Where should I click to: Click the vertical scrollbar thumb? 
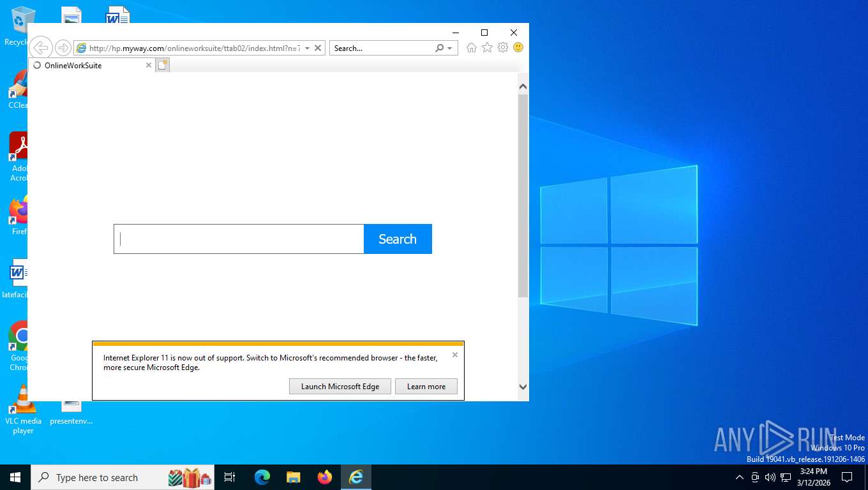click(523, 196)
